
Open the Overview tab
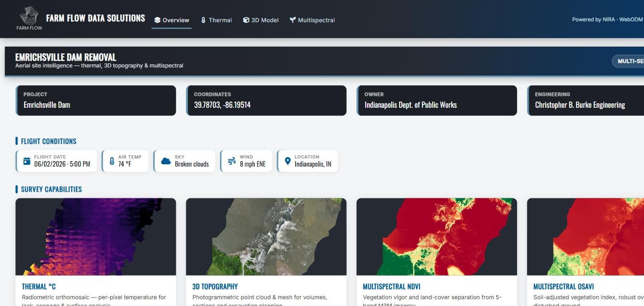point(172,20)
